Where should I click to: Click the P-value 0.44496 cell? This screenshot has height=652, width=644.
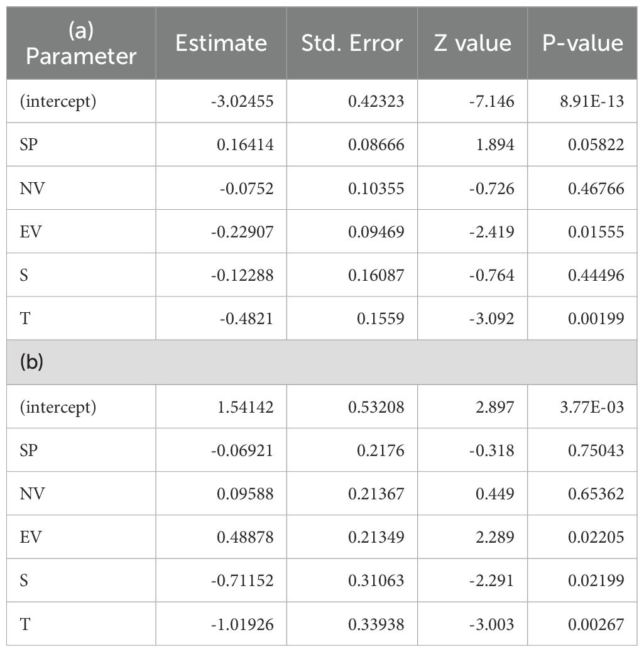(x=596, y=275)
